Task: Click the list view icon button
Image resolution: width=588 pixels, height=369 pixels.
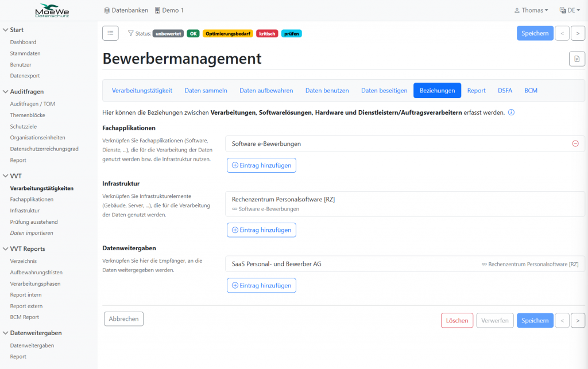Action: 110,33
